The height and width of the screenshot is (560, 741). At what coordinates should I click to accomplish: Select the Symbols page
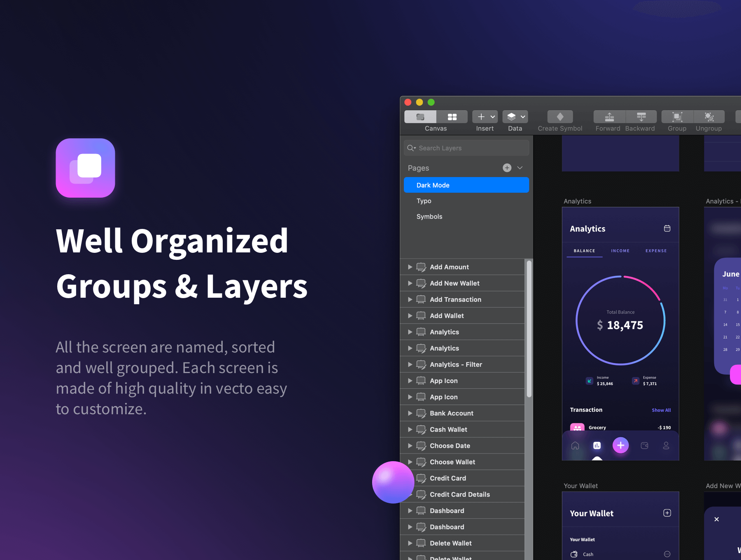429,217
